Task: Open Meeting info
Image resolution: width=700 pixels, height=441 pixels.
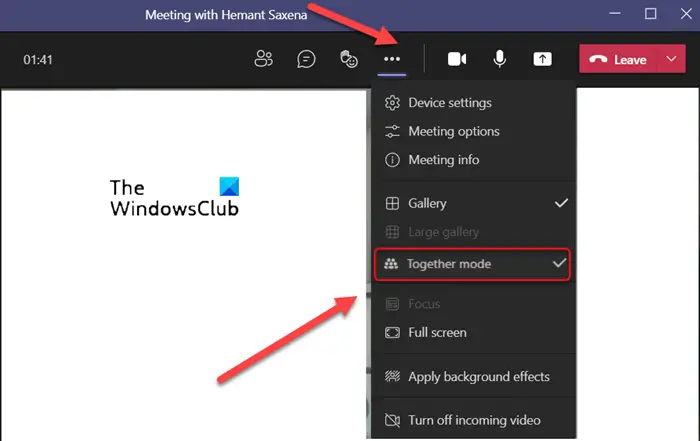Action: [474, 160]
